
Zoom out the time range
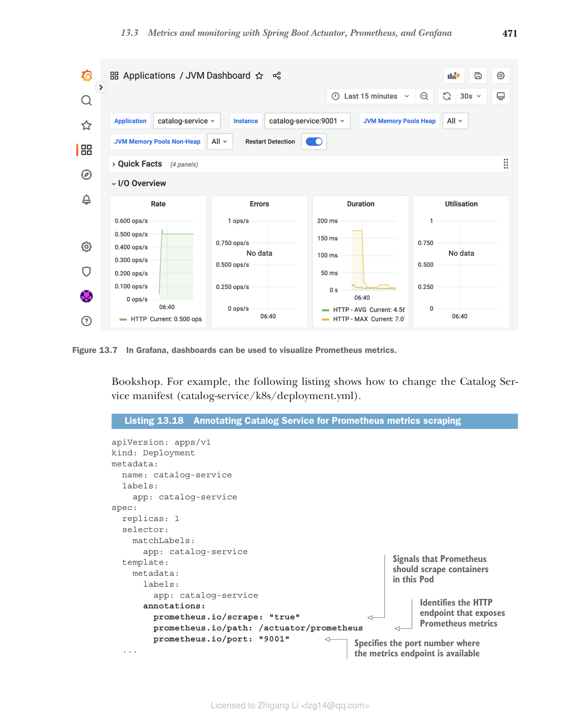tap(424, 96)
